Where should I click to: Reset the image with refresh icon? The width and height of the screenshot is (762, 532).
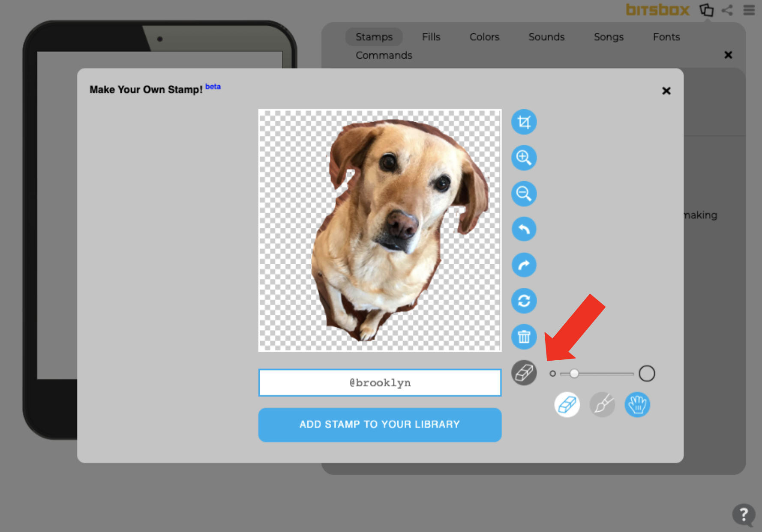pos(524,301)
